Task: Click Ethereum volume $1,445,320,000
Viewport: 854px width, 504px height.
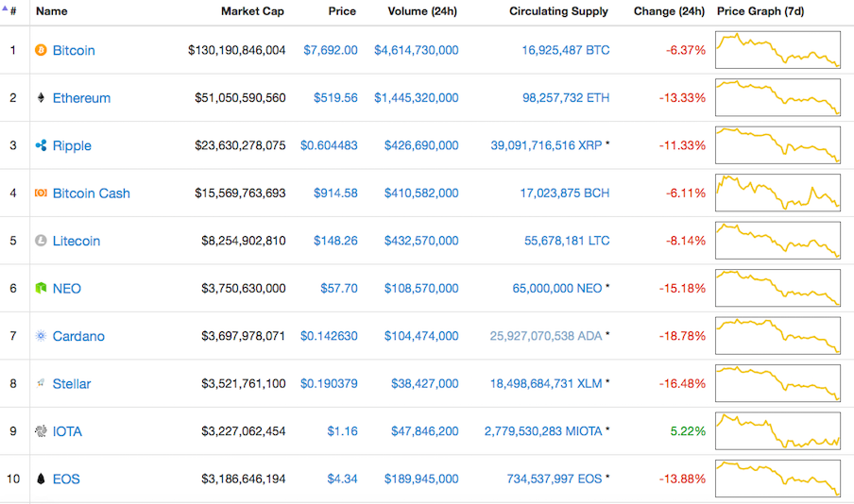Action: (x=416, y=98)
